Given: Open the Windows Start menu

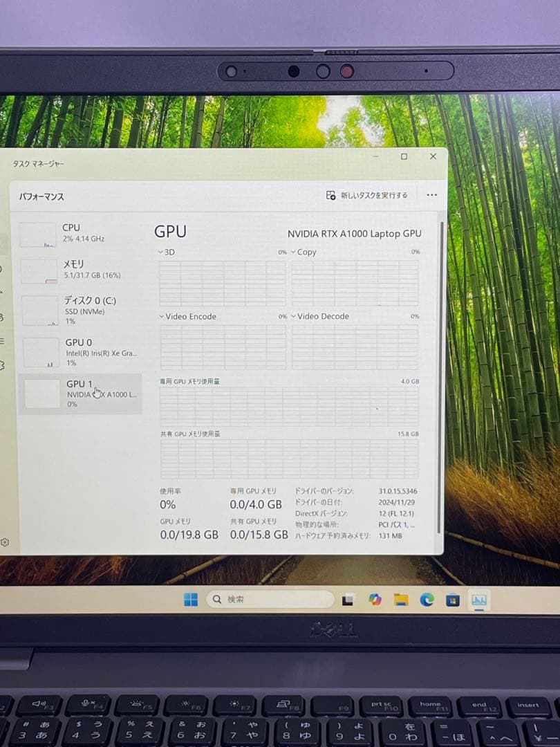Looking at the screenshot, I should pyautogui.click(x=192, y=600).
